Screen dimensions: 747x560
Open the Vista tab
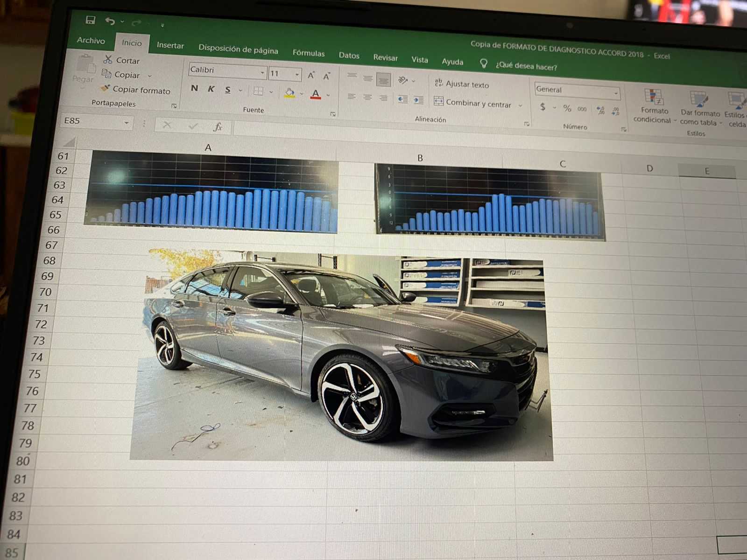[419, 59]
